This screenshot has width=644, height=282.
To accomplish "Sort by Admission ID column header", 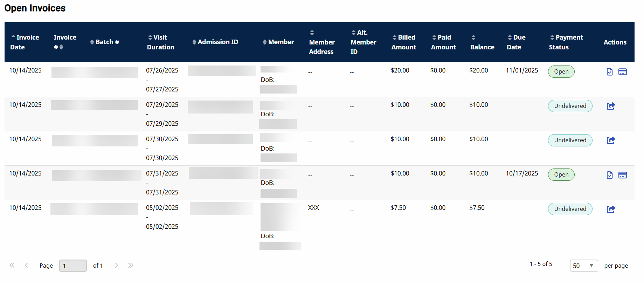I will point(215,42).
